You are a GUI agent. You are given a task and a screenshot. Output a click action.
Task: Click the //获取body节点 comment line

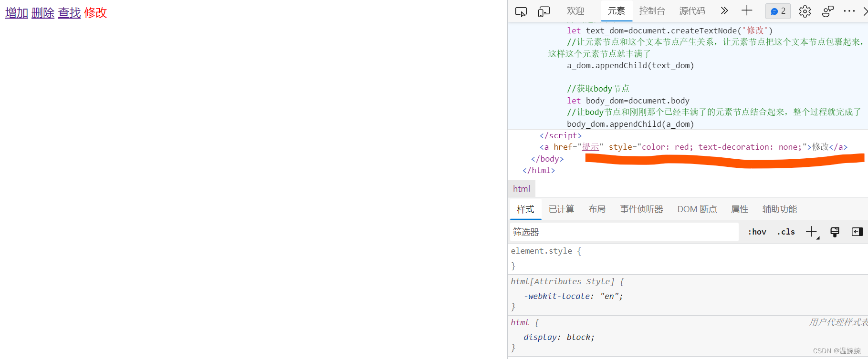[598, 89]
